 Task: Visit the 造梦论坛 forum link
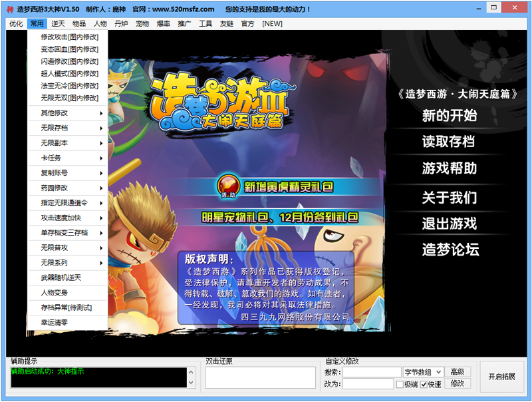point(451,250)
